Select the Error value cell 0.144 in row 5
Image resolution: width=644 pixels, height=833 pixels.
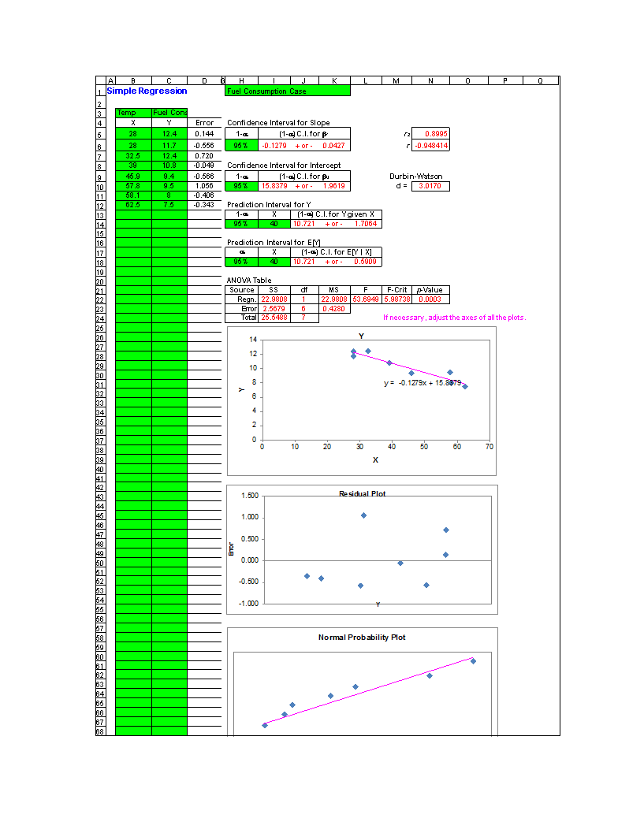click(204, 134)
